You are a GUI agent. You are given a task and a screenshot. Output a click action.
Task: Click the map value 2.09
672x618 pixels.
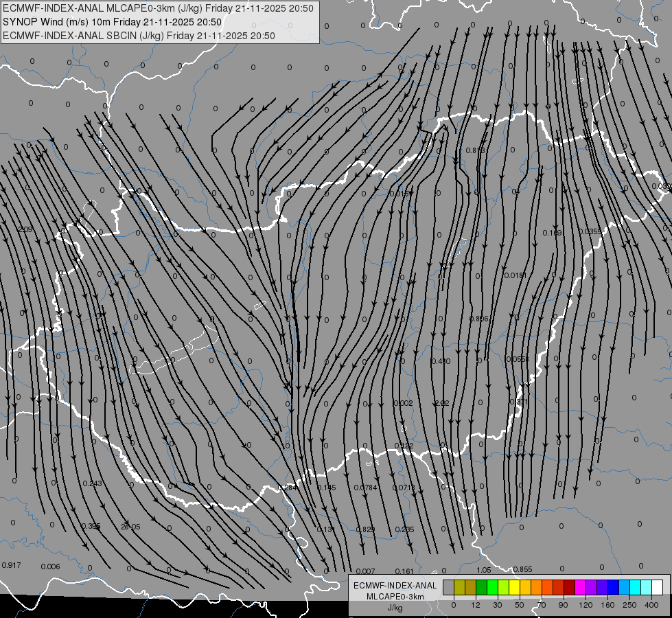(x=25, y=229)
